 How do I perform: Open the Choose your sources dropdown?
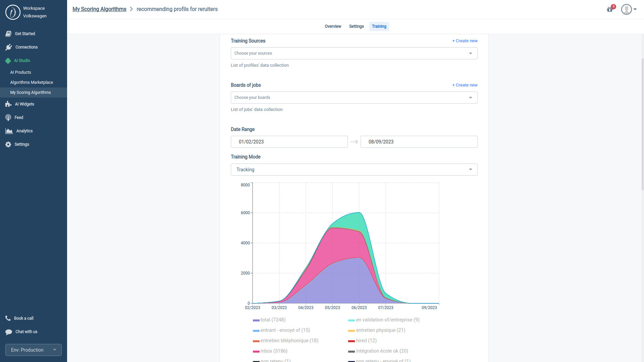point(354,53)
